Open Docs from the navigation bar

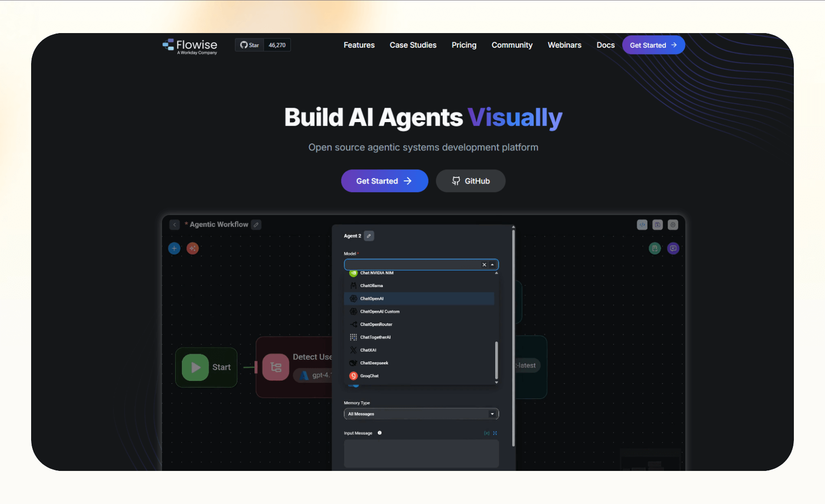click(x=606, y=45)
